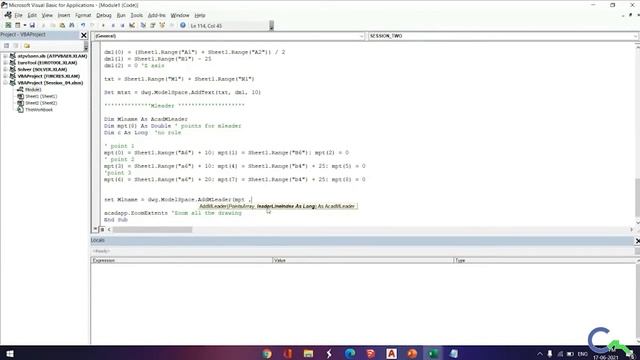
Task: Open Google Chrome from the taskbar
Action: 267,353
